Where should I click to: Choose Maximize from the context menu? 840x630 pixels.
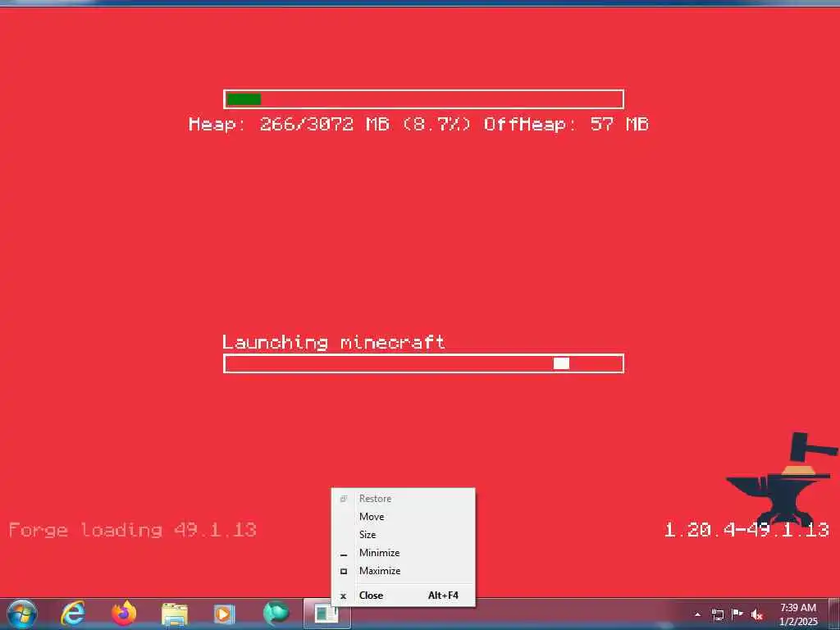click(403, 571)
